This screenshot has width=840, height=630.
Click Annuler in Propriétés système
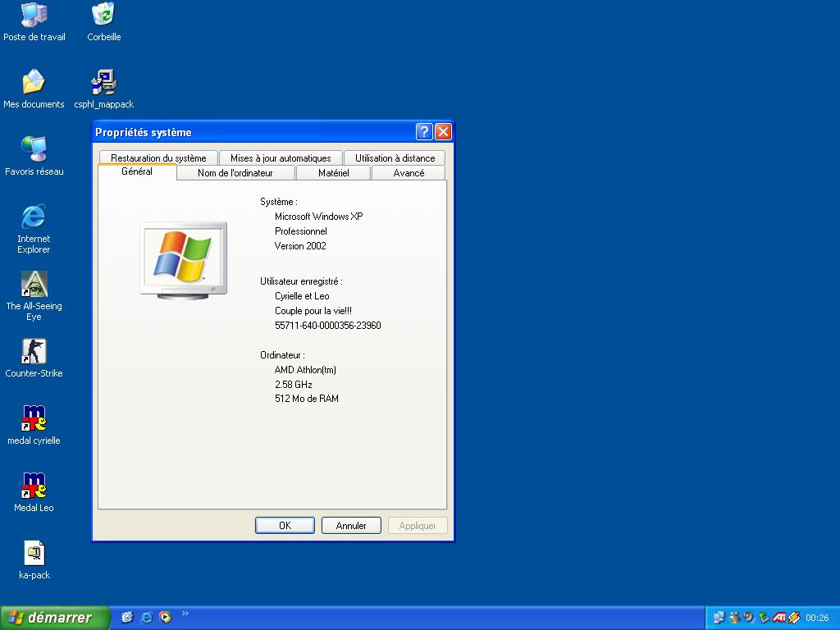pyautogui.click(x=351, y=526)
